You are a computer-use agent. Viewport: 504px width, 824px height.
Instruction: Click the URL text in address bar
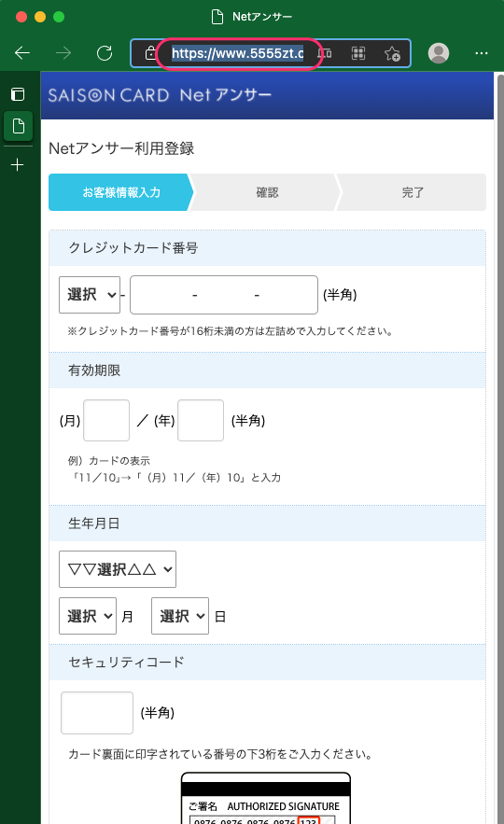238,53
